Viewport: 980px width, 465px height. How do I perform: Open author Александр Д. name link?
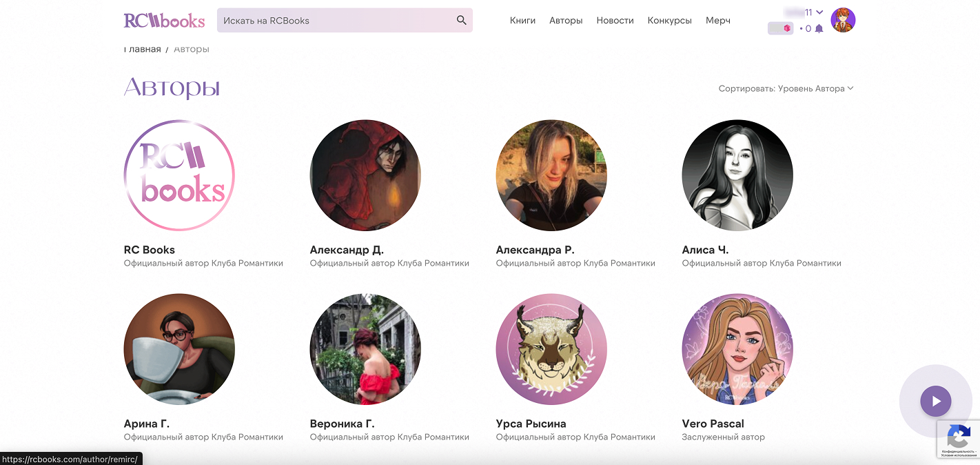[347, 250]
